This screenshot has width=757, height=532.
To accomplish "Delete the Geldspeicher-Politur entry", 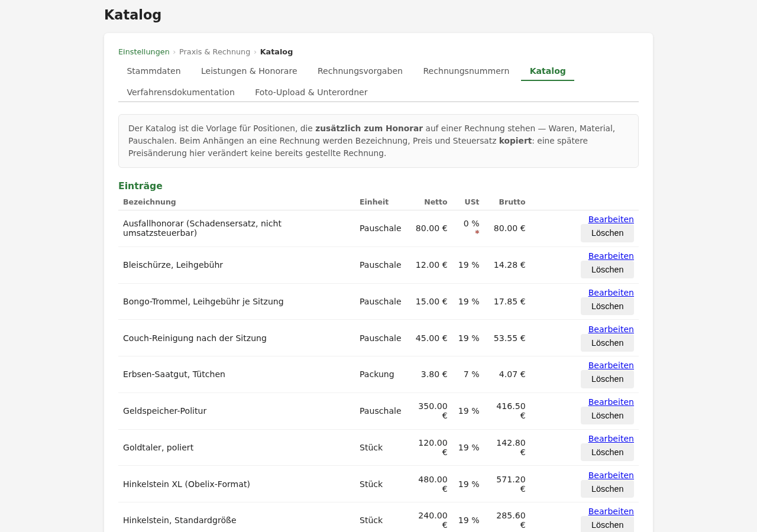I will pos(607,416).
